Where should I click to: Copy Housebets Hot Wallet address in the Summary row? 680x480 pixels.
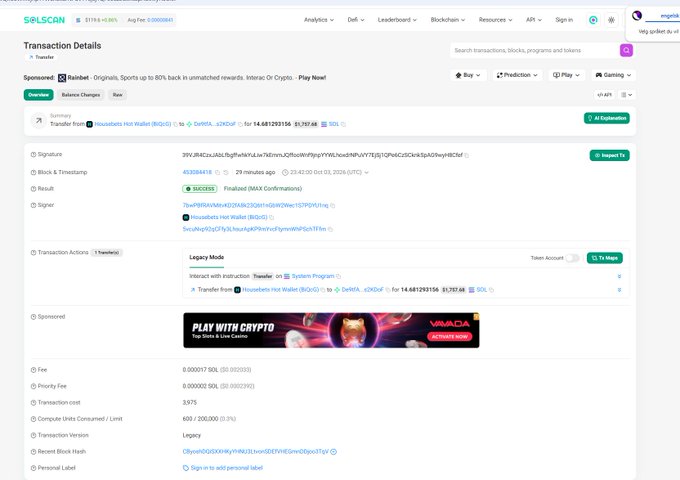point(175,124)
